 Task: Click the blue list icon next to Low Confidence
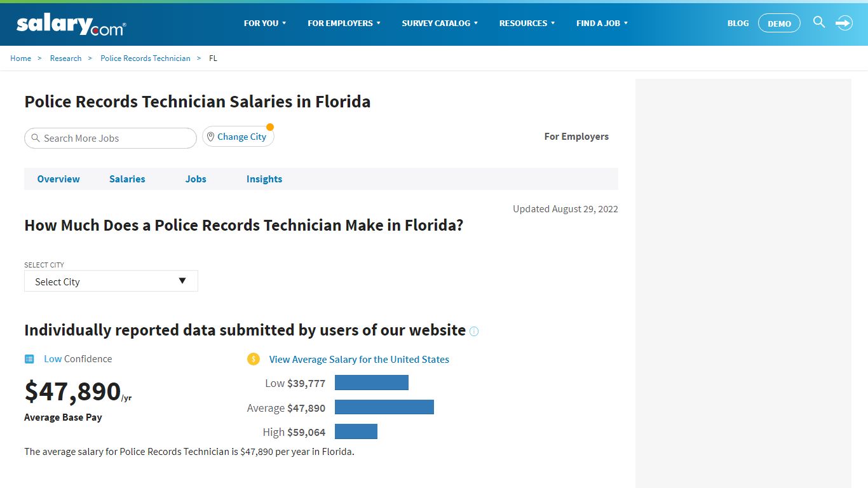tap(29, 359)
